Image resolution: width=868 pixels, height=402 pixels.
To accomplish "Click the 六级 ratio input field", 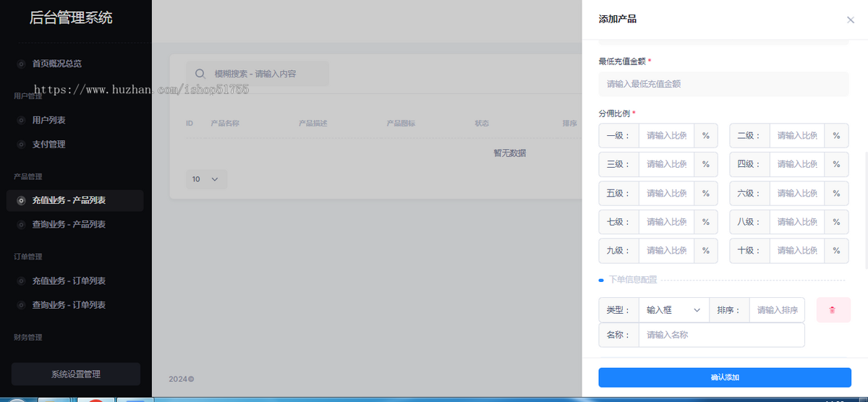I will pos(797,193).
